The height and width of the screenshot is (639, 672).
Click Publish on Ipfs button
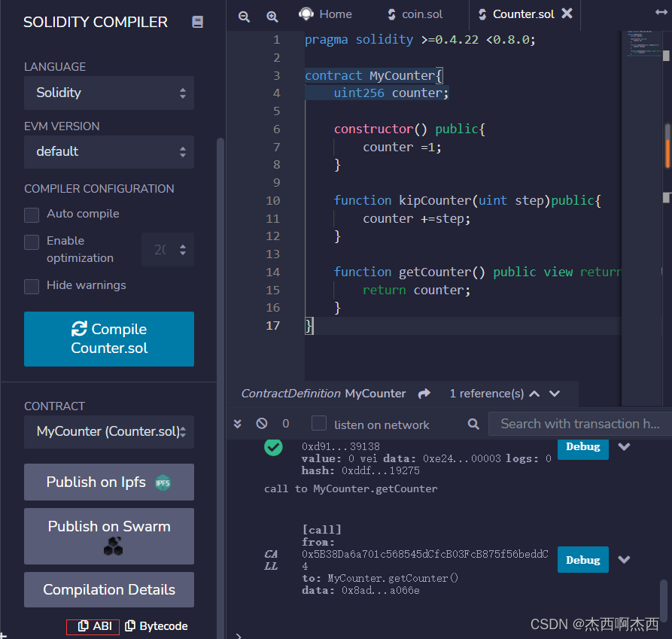109,482
